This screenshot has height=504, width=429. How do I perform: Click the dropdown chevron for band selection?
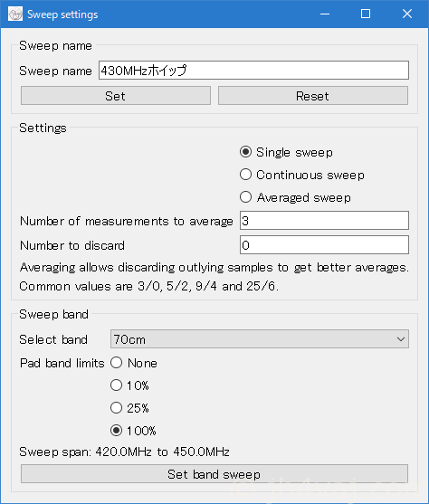[401, 339]
